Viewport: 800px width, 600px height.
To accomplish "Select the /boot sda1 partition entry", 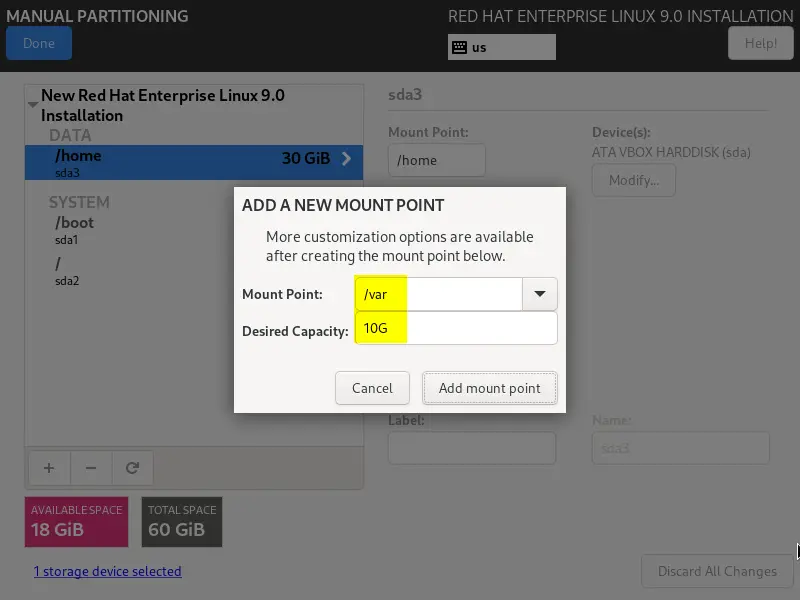I will pos(194,230).
